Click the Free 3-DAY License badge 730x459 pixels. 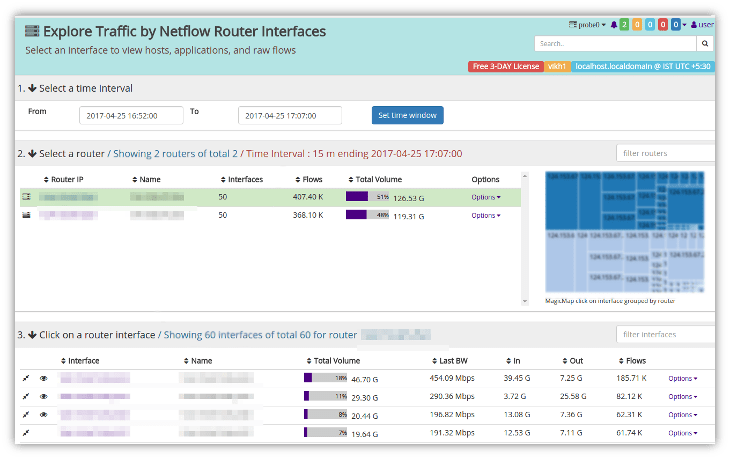tap(506, 67)
